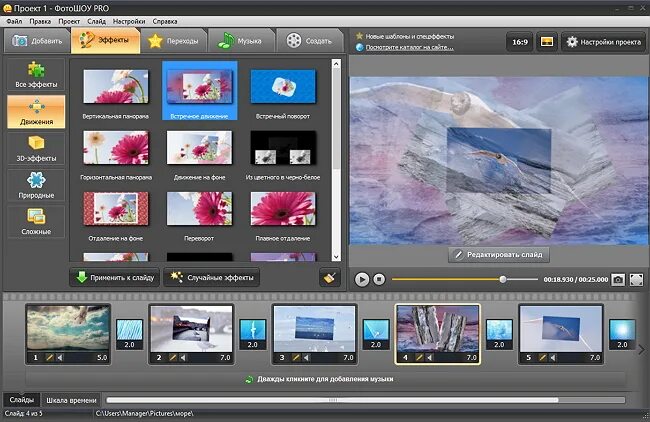Select the Движения effects category
The height and width of the screenshot is (422, 650).
[36, 112]
